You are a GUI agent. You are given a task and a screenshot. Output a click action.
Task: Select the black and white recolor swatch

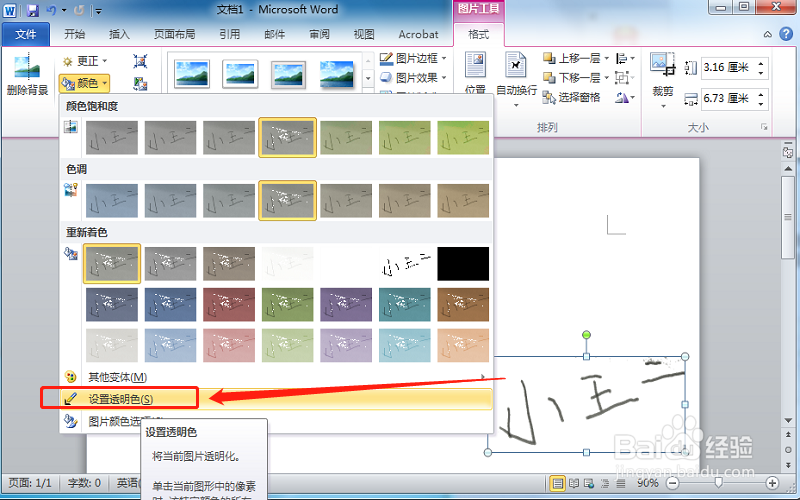click(405, 264)
